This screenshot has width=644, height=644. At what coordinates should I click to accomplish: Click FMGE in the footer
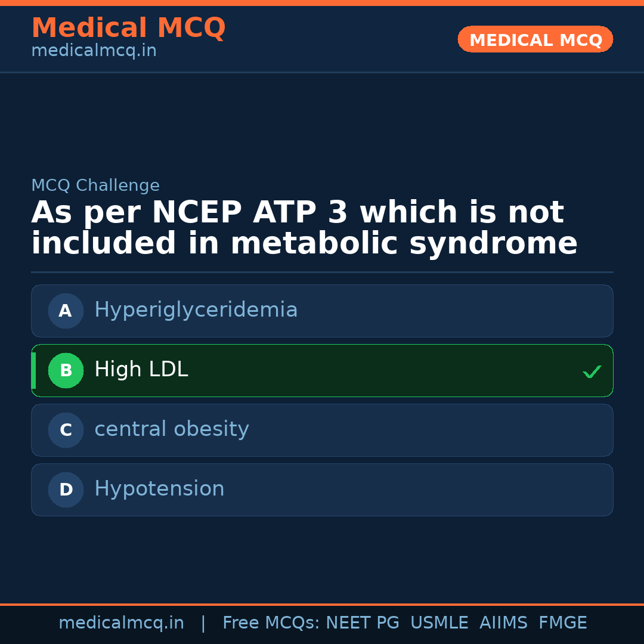pyautogui.click(x=562, y=623)
